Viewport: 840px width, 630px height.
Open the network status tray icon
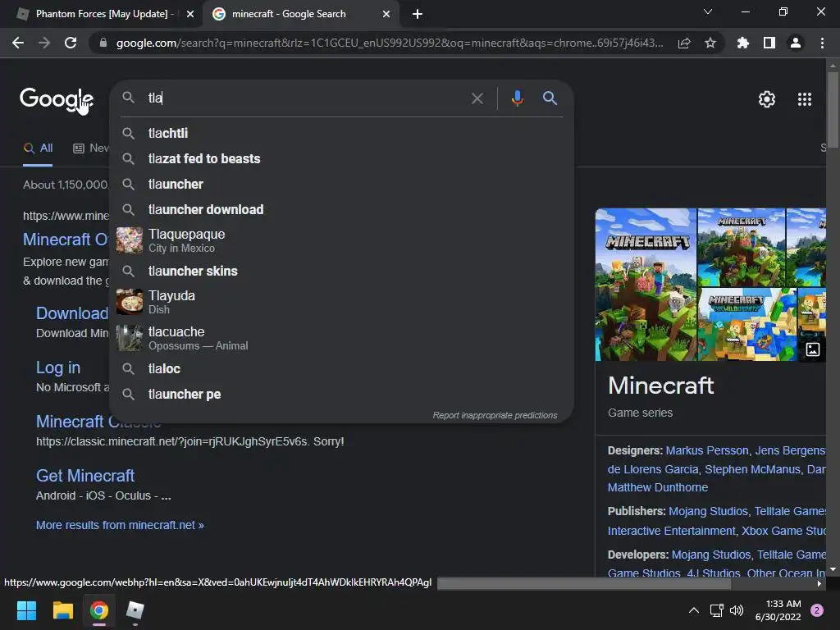[716, 610]
